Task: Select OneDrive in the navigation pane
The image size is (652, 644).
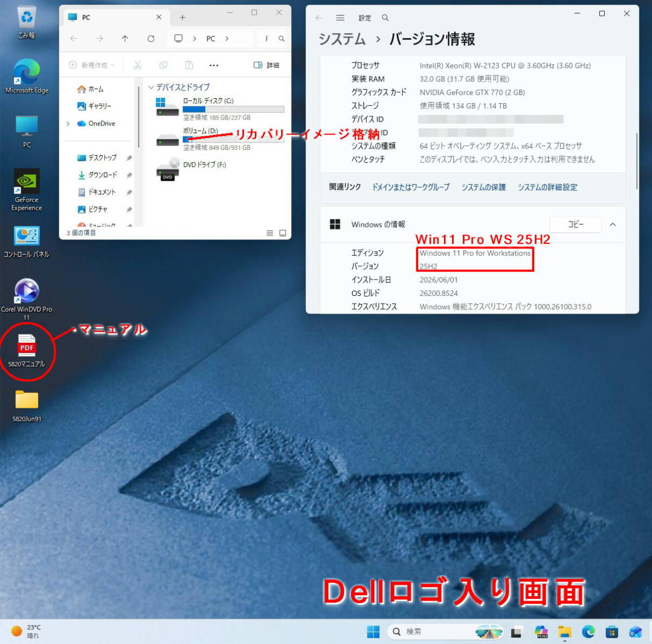Action: click(x=96, y=124)
